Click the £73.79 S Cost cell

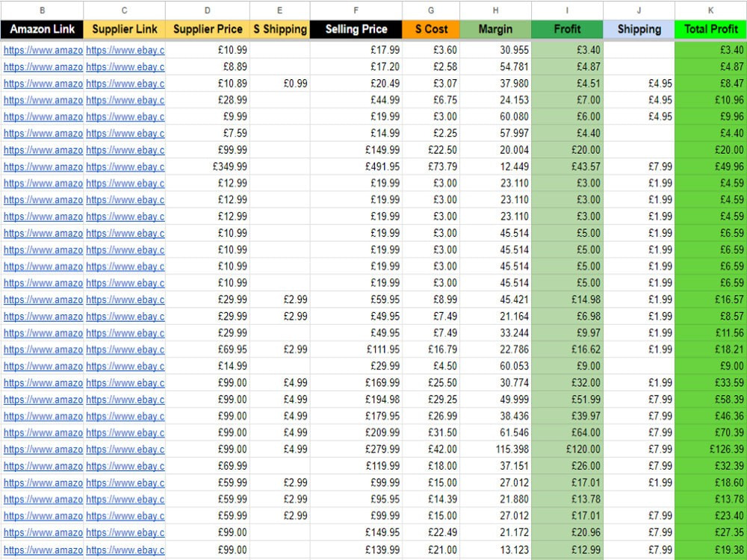(x=431, y=167)
